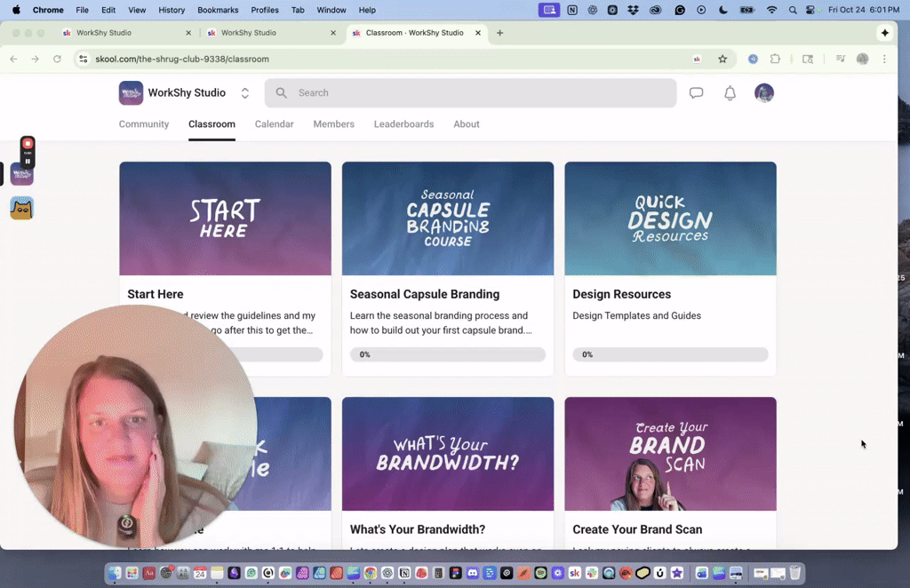Open the Chrome profile avatar
The image size is (910, 588).
[862, 60]
